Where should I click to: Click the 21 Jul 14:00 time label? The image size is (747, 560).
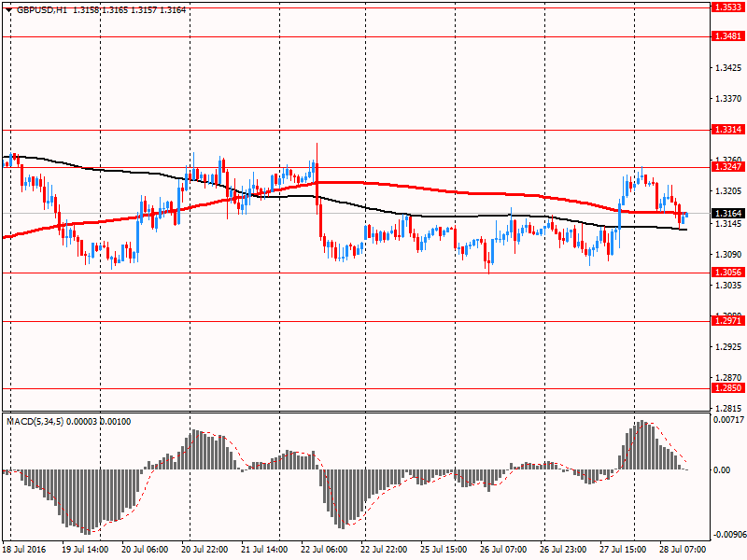(264, 550)
